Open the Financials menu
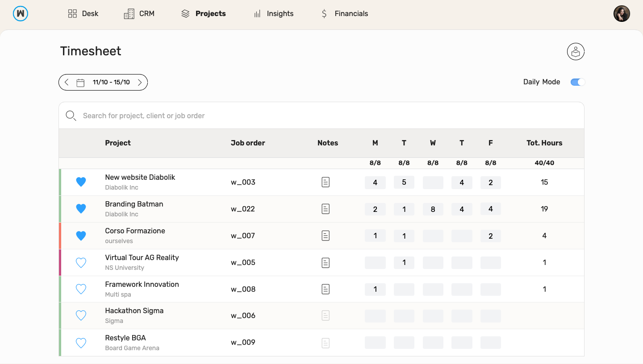The width and height of the screenshot is (643, 364). pos(344,13)
